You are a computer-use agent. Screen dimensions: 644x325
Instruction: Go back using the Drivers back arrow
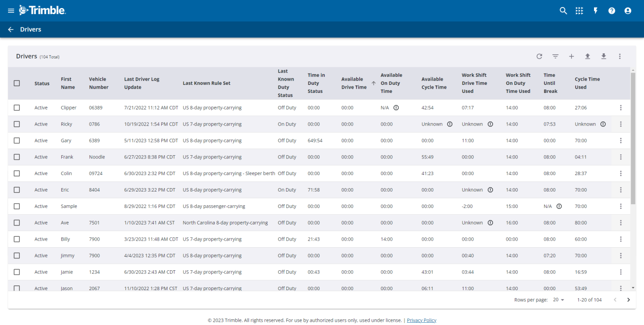10,29
